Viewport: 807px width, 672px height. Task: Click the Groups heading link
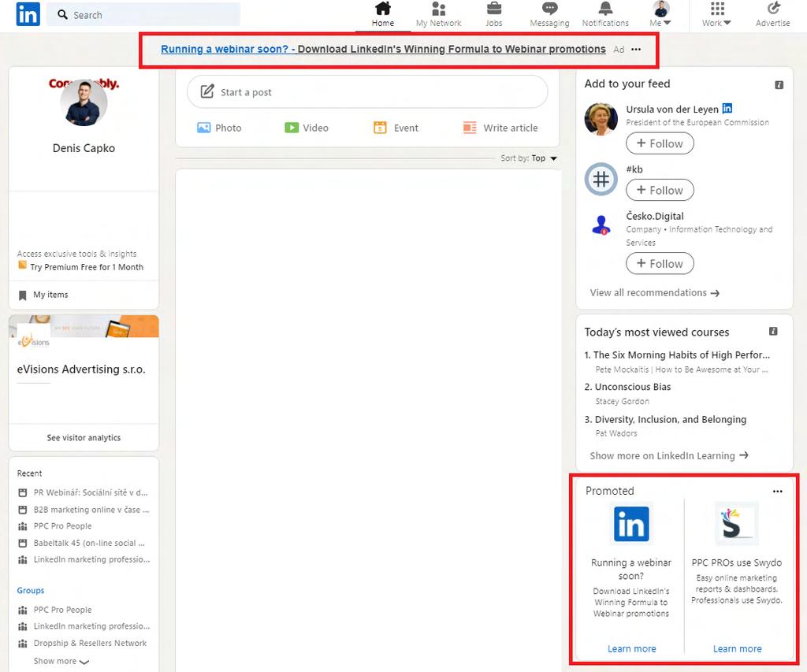coord(31,590)
